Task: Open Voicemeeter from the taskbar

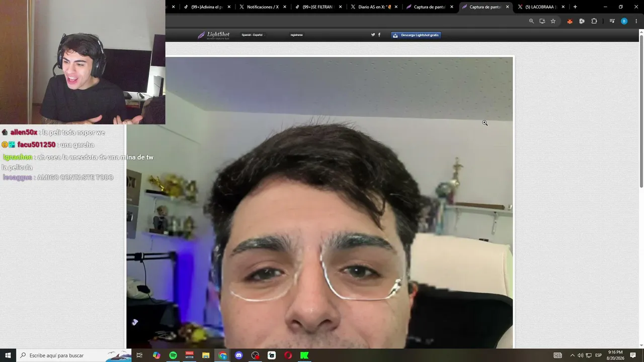Action: pos(190,355)
